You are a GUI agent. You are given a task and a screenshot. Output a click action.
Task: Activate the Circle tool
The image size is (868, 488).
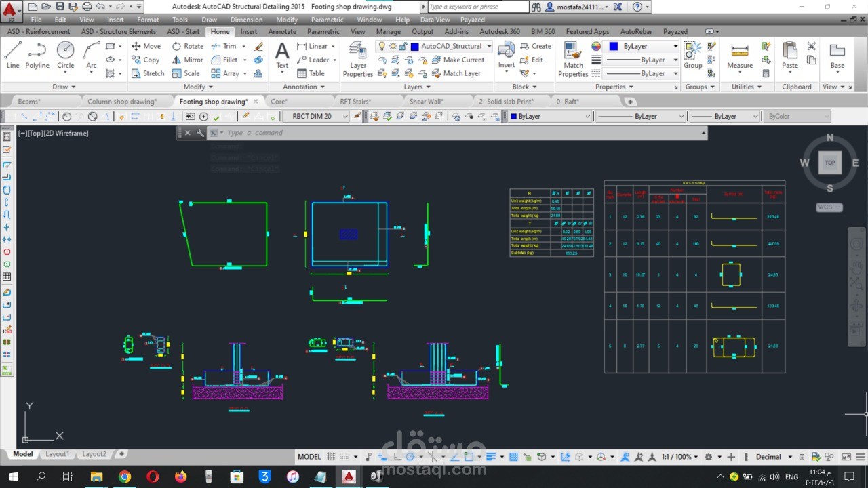coord(66,56)
